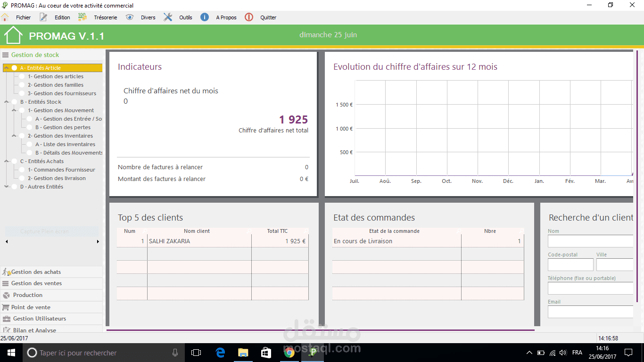Click into the Code-postal field
Viewport: 644px width, 362px height.
tap(570, 264)
